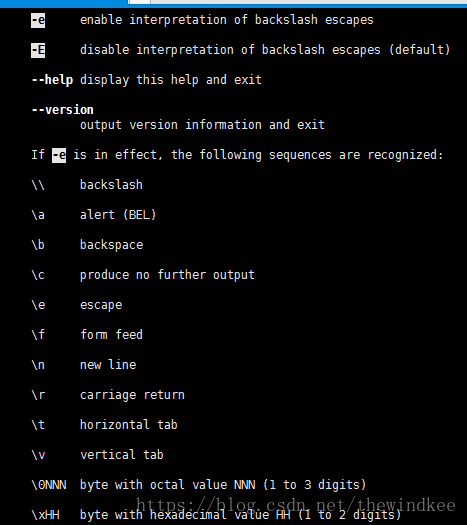Screen dimensions: 467x525
Task: Click the \c escape sequence
Action: click(38, 275)
